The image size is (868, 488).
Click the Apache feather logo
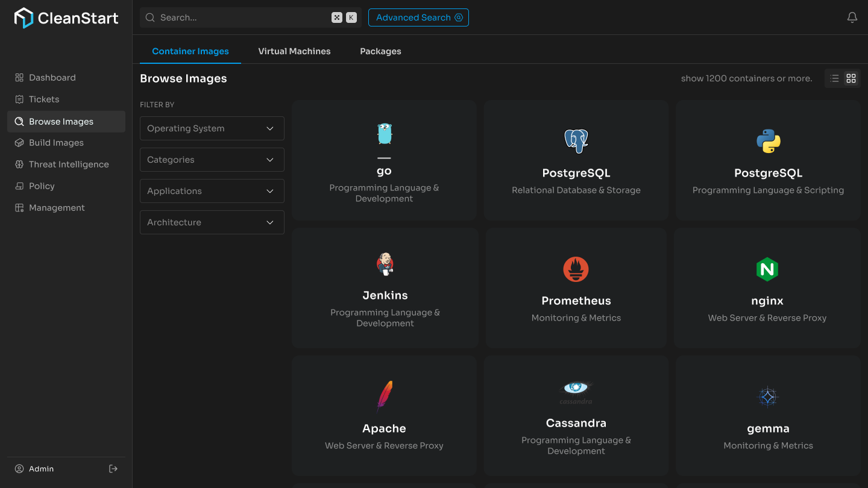pos(385,396)
